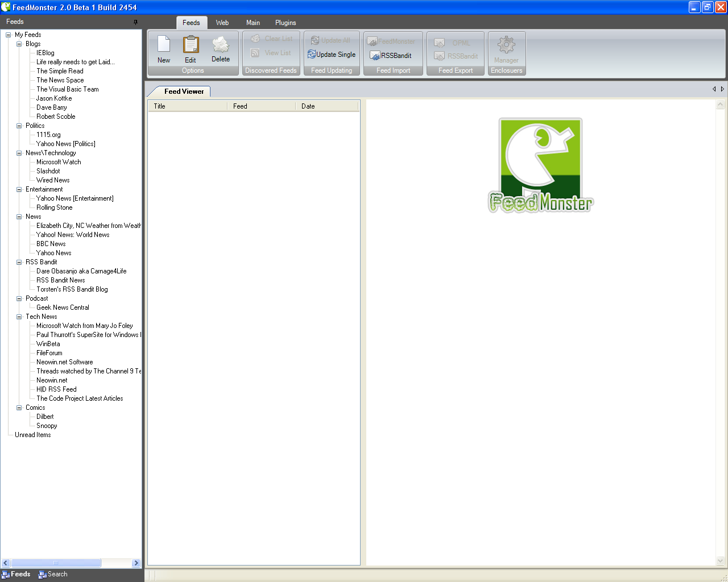Select the Rolling Stone feed
This screenshot has height=582, width=728.
pos(54,207)
